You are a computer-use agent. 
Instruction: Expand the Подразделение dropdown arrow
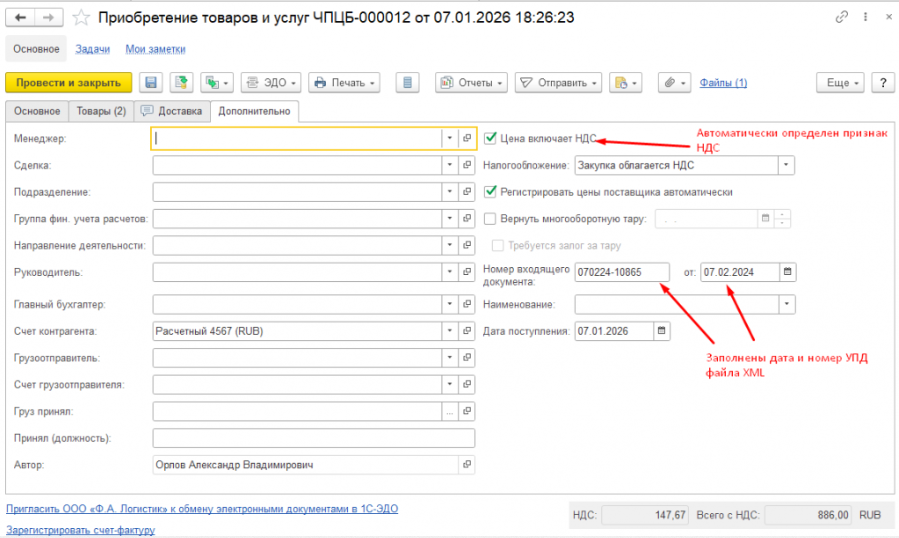click(x=450, y=192)
